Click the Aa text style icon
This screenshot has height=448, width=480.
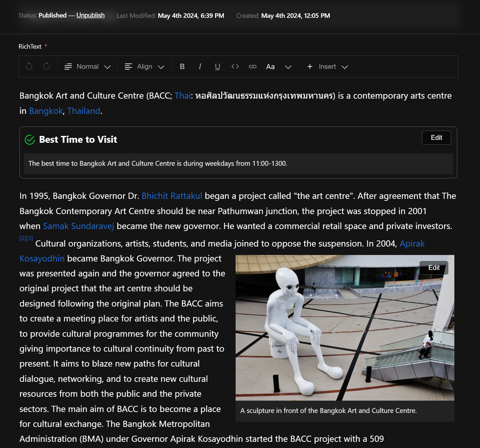click(x=270, y=67)
